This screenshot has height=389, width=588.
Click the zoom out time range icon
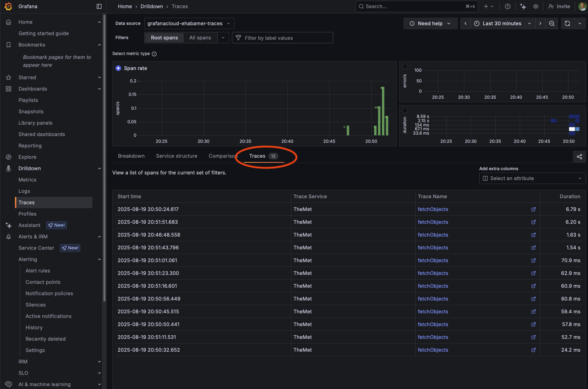[552, 23]
